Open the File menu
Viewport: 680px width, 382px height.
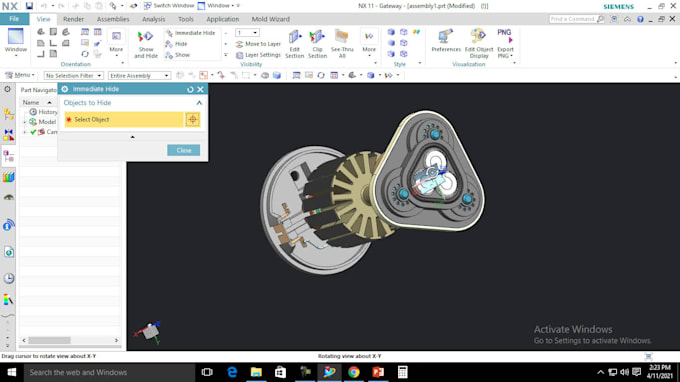pos(14,19)
